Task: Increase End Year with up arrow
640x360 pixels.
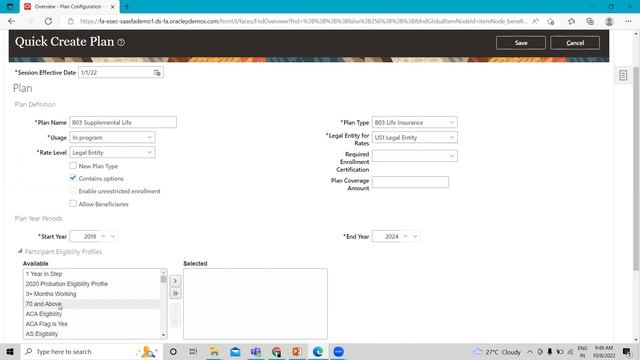Action: tap(406, 236)
